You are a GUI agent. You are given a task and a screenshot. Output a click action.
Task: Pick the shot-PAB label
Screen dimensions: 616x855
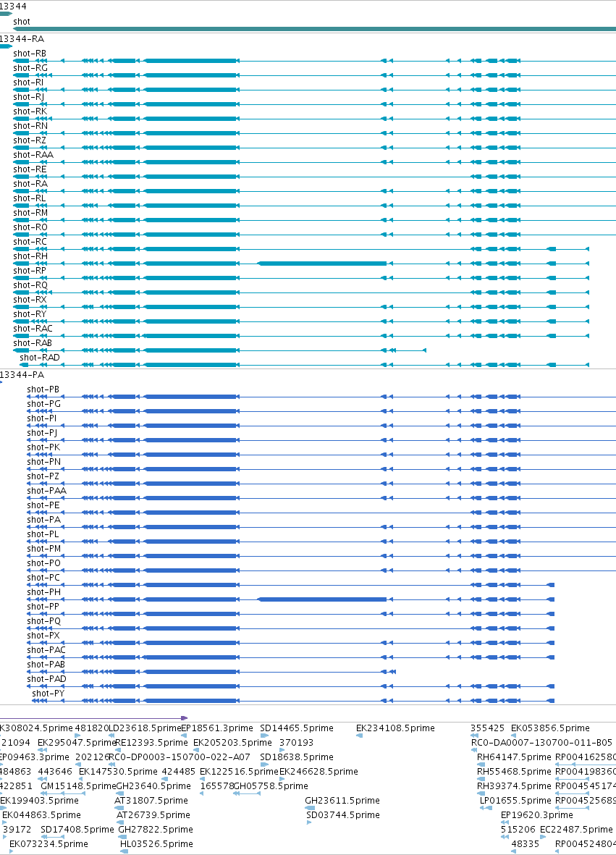point(46,664)
